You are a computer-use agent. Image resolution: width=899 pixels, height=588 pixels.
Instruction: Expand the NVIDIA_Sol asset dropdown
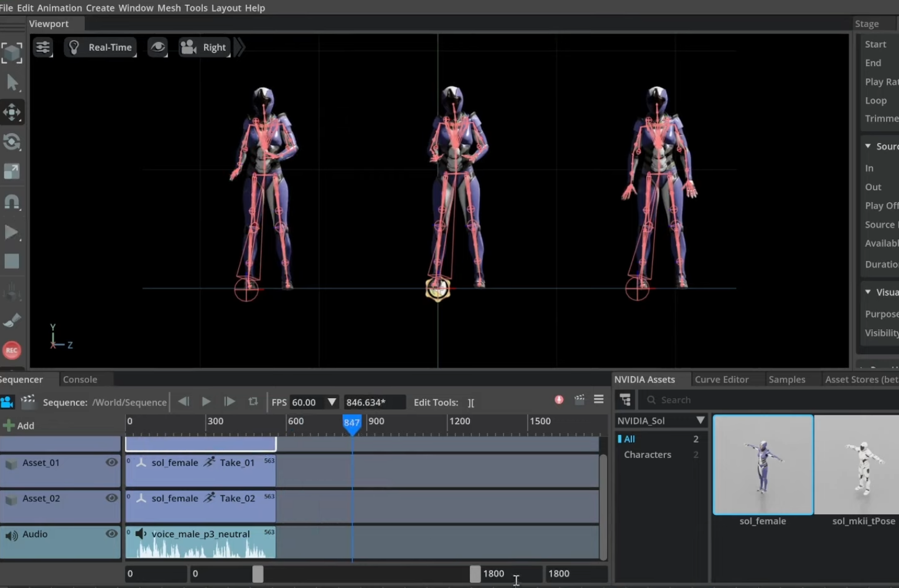[x=700, y=421]
